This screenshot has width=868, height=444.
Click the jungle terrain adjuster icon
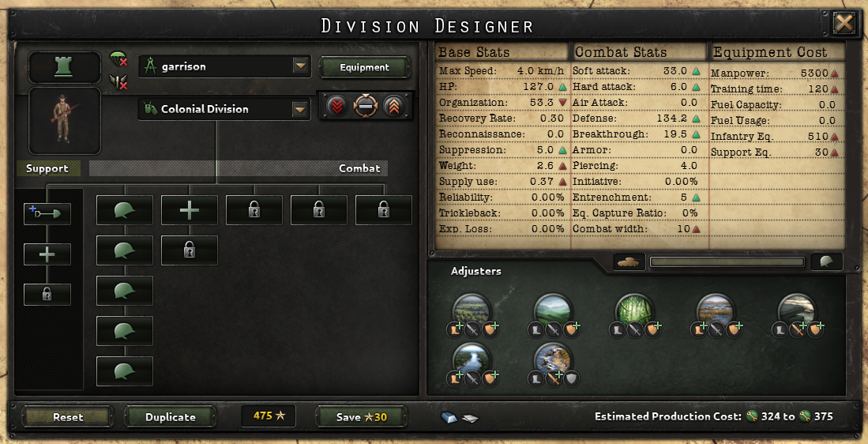[634, 312]
